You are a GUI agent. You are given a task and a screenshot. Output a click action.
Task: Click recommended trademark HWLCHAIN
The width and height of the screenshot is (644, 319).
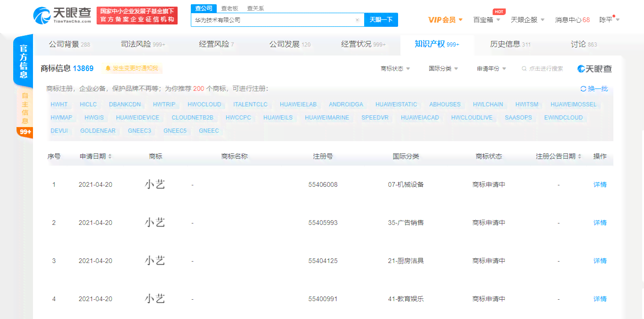[488, 104]
